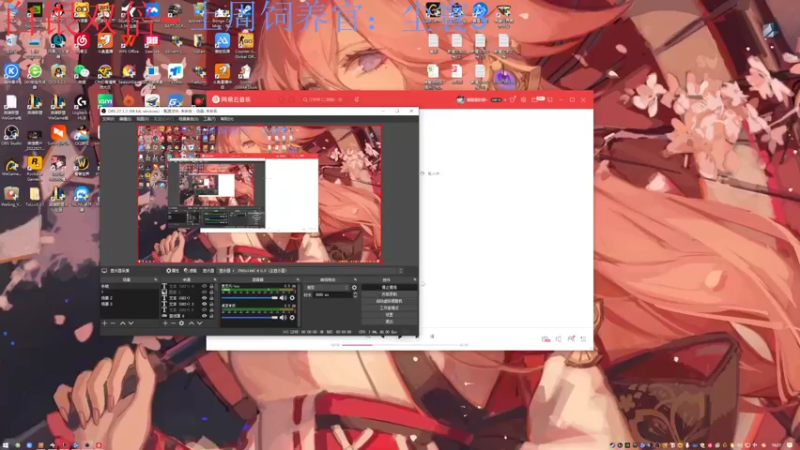800x450 pixels.
Task: Click the top streaming button in Controls
Action: click(x=389, y=287)
